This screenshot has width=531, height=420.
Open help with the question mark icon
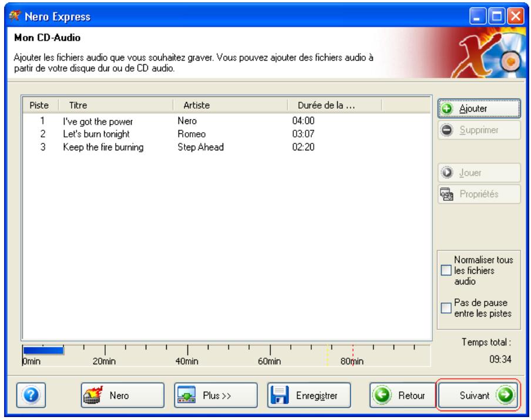(31, 395)
